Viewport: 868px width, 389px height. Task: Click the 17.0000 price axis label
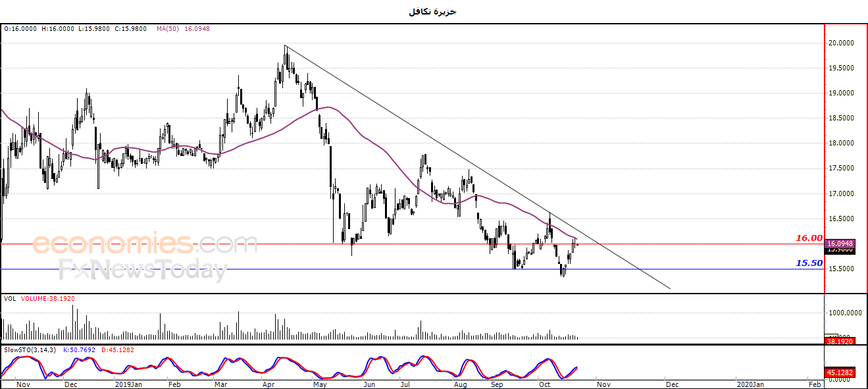point(842,194)
